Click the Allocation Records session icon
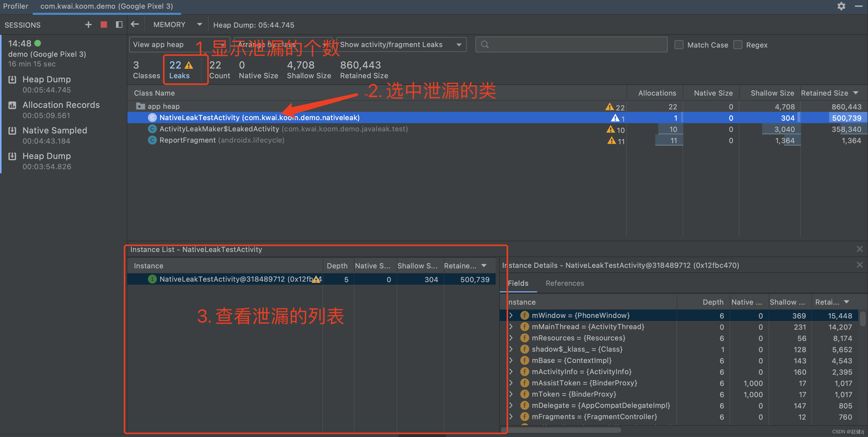The height and width of the screenshot is (437, 868). 13,105
